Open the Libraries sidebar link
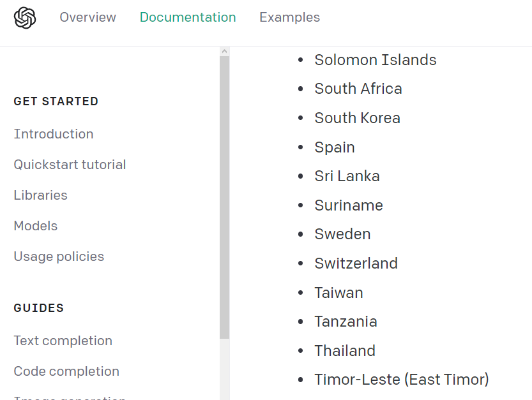The height and width of the screenshot is (400, 532). 40,195
